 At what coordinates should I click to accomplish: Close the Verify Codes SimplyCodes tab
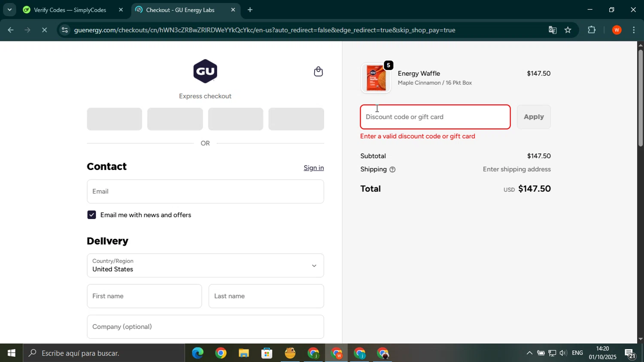coord(121,10)
